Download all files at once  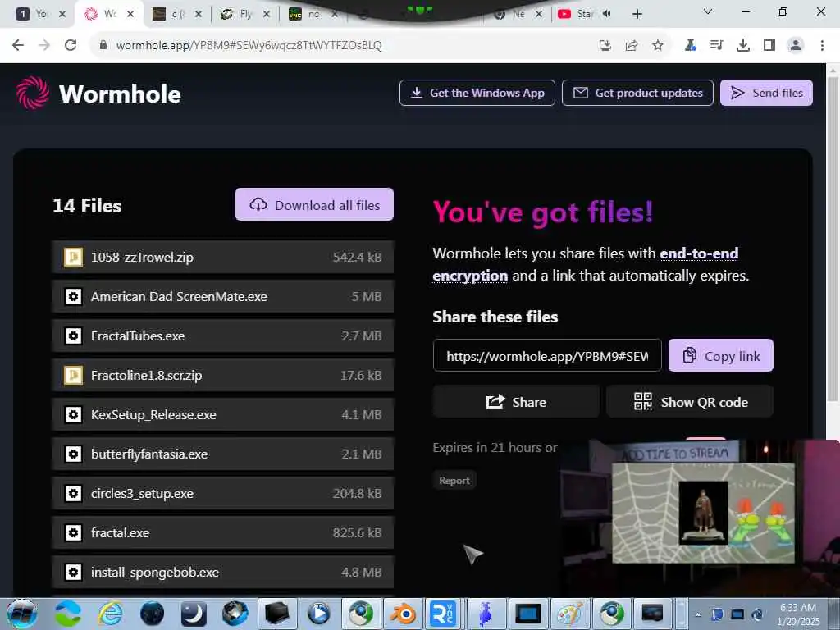pyautogui.click(x=314, y=204)
